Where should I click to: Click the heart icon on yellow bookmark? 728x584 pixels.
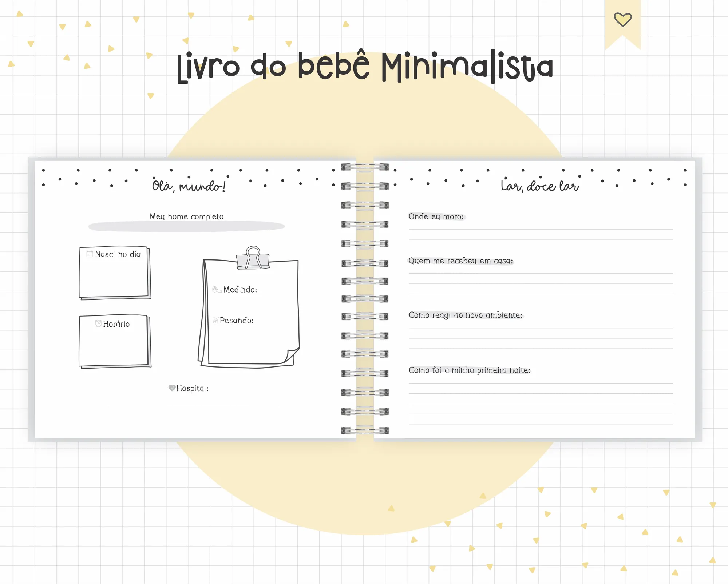point(623,20)
